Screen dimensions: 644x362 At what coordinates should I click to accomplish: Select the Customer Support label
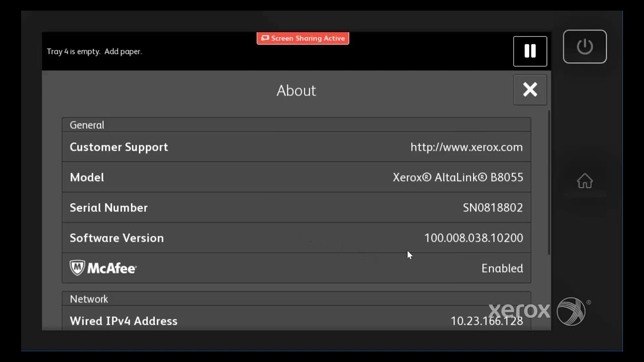coord(119,147)
